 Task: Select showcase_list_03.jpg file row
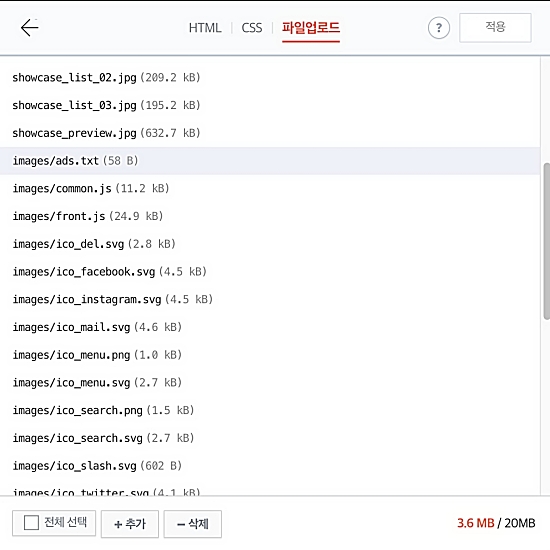point(270,105)
